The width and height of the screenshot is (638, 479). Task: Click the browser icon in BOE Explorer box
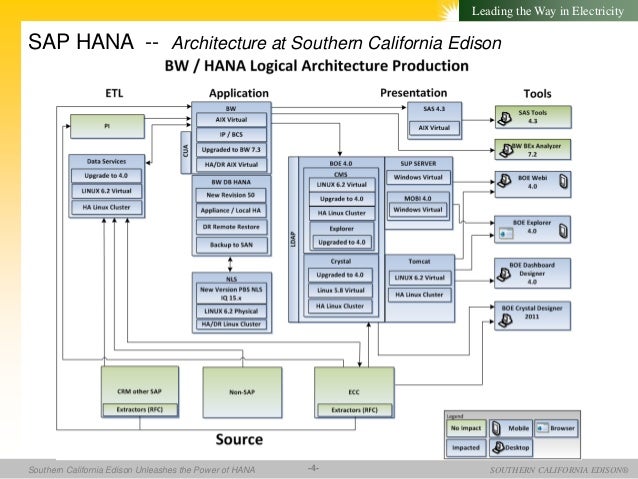506,234
